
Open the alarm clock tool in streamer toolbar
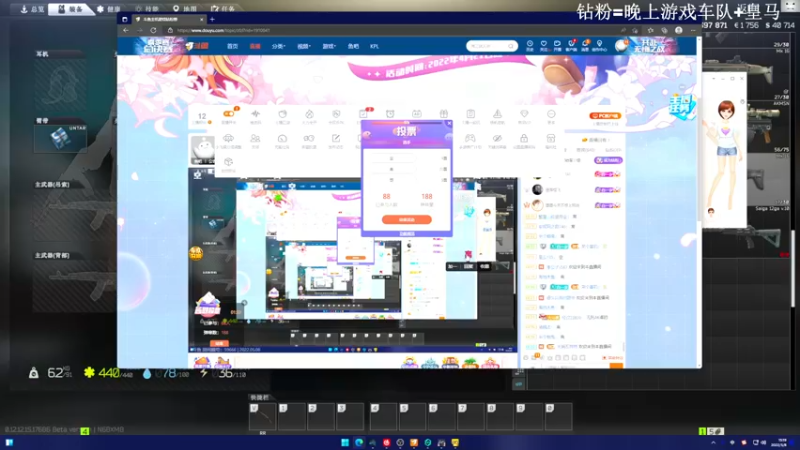[x=390, y=114]
